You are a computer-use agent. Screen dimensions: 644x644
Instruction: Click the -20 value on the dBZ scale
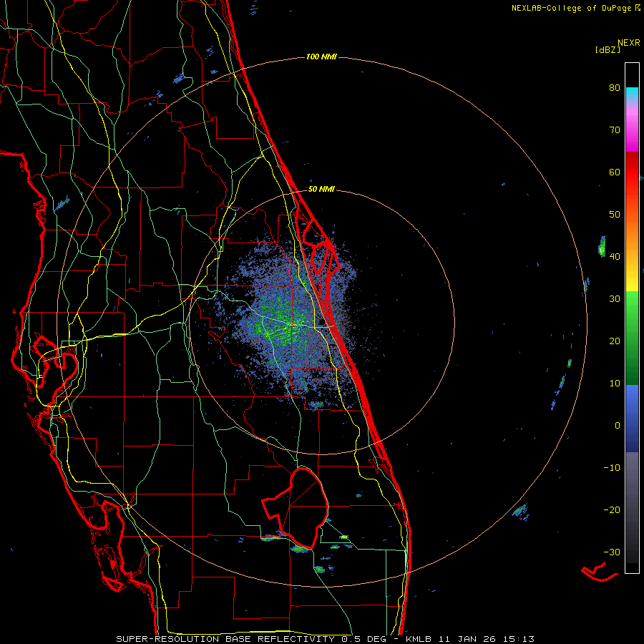pyautogui.click(x=612, y=510)
